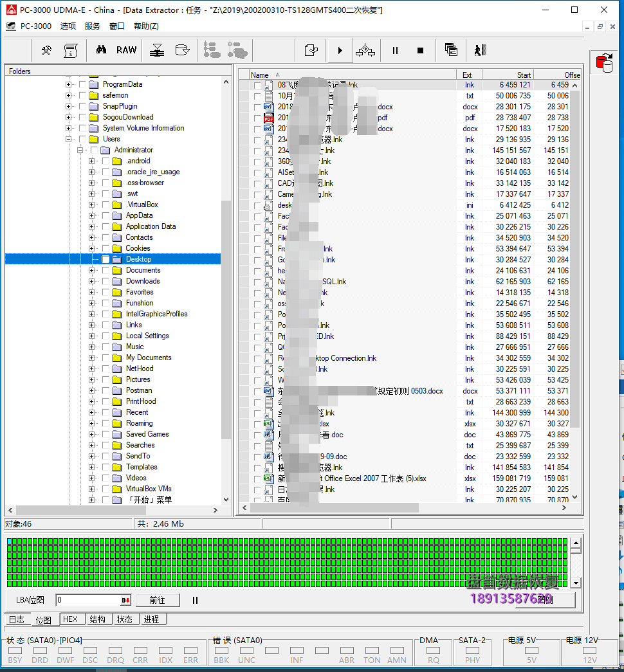Expand the AppData folder node
The height and width of the screenshot is (672, 624).
tap(91, 215)
